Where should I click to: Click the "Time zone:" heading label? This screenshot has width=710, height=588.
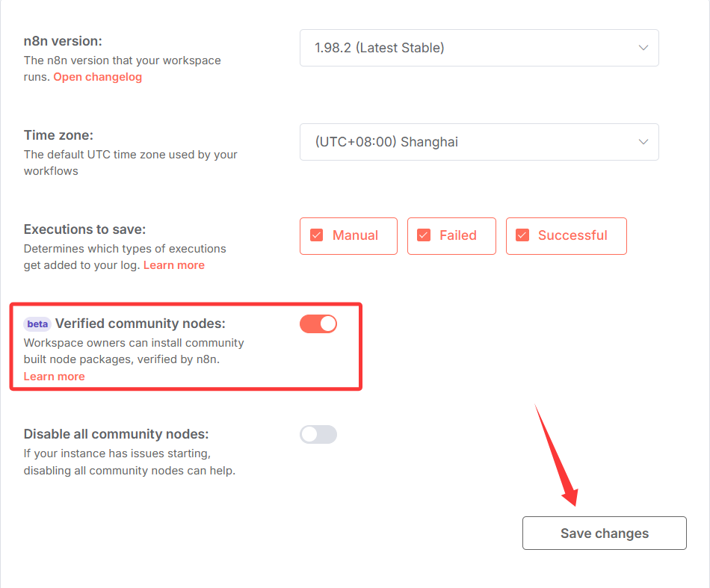pos(58,135)
